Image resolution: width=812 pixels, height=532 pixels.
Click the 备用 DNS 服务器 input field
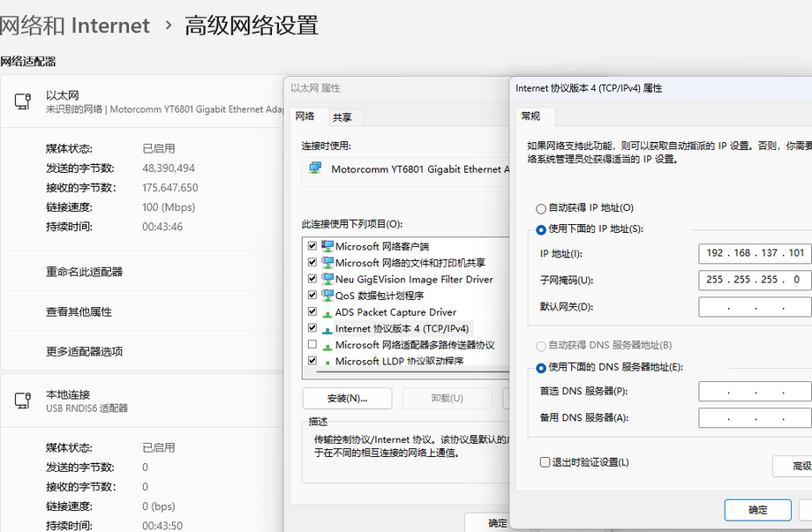755,417
